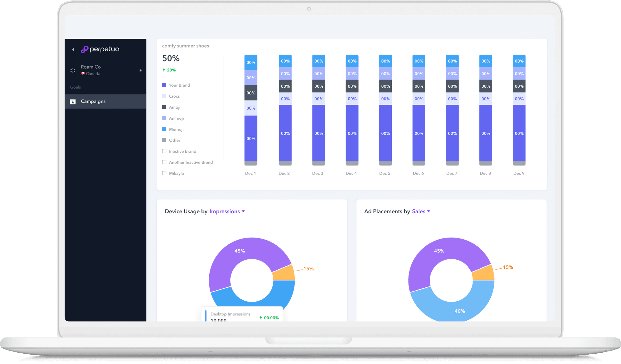Click the collapse sidebar arrow icon

coord(73,49)
